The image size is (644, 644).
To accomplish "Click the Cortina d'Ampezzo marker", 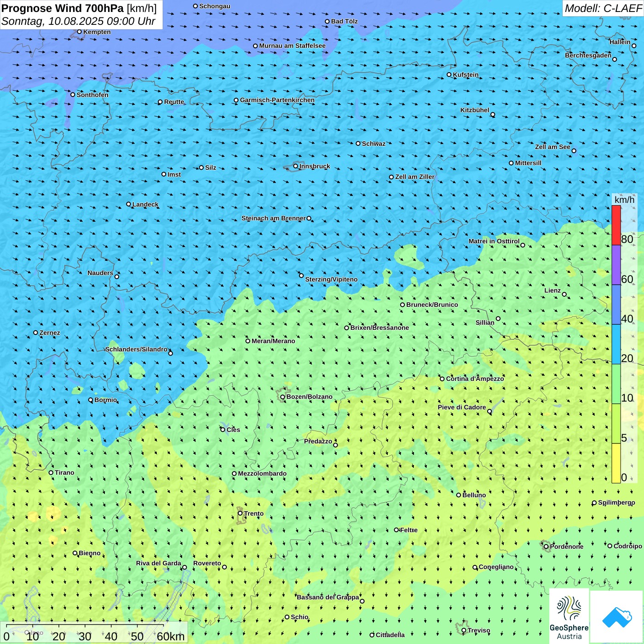I will click(442, 379).
